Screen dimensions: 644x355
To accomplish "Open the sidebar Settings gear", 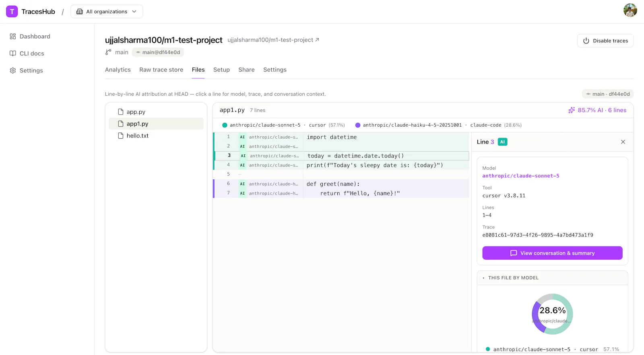I will (13, 70).
